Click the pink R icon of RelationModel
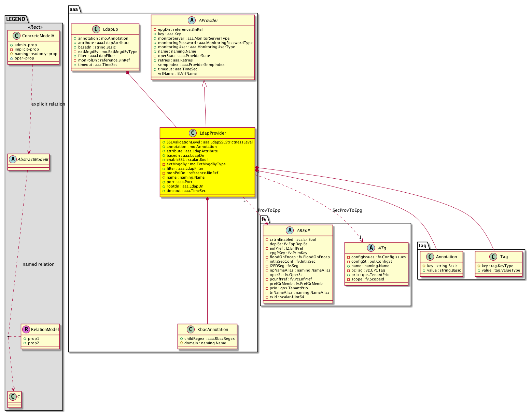Viewport: 532px width, 414px height. tap(26, 330)
